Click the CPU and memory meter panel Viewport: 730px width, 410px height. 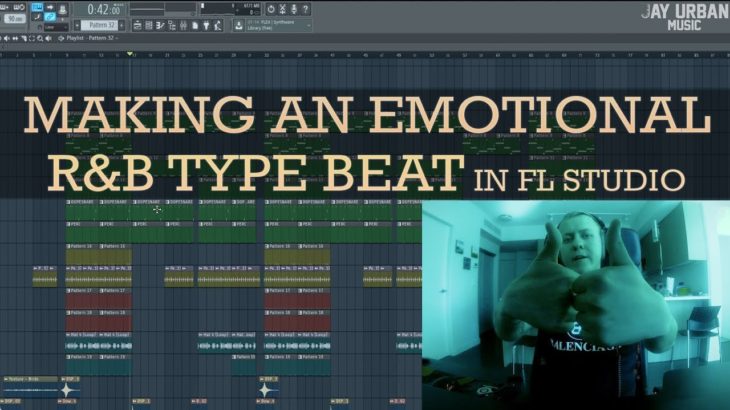(230, 9)
